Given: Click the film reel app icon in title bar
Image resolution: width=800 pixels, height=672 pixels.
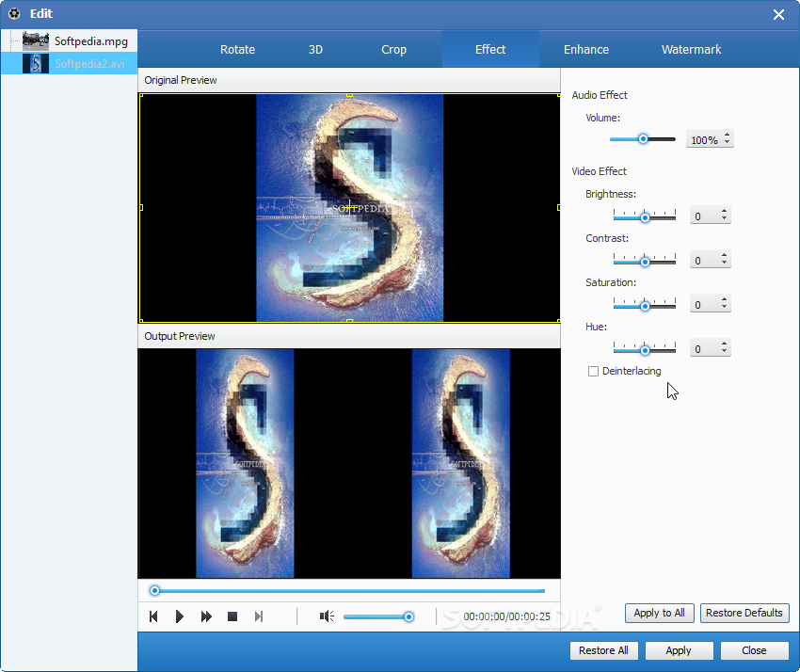Looking at the screenshot, I should (x=14, y=14).
